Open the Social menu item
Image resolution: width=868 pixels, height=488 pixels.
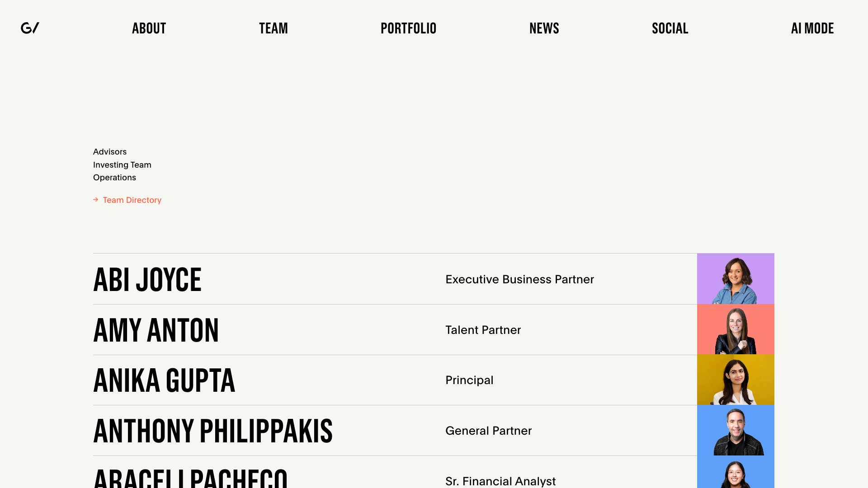point(670,28)
